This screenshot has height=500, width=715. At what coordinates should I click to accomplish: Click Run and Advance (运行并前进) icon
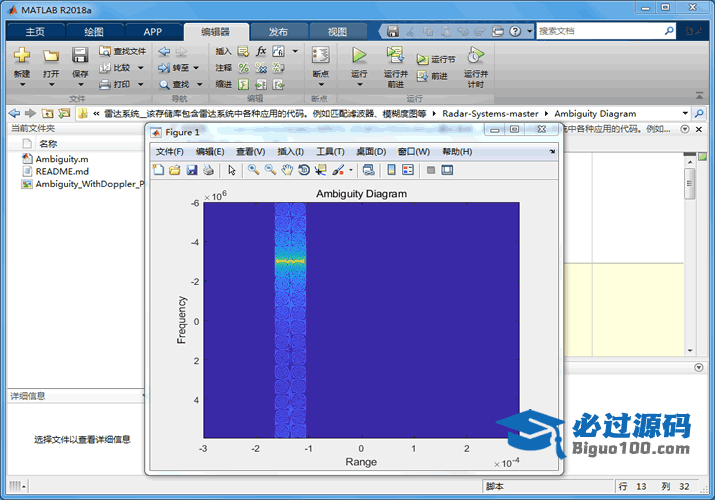[x=395, y=55]
